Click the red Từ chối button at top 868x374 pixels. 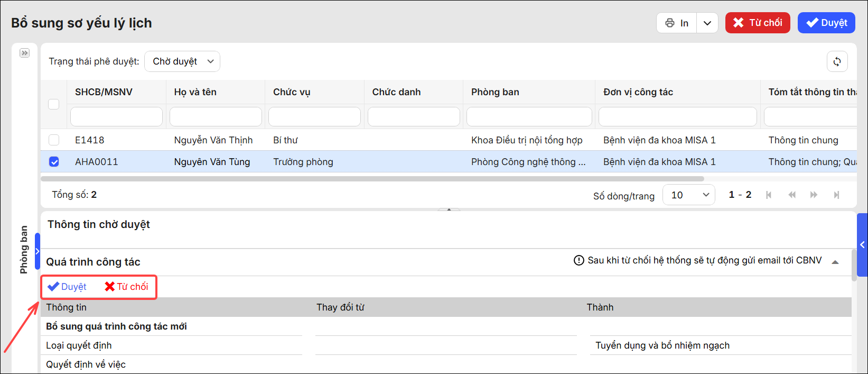[758, 23]
